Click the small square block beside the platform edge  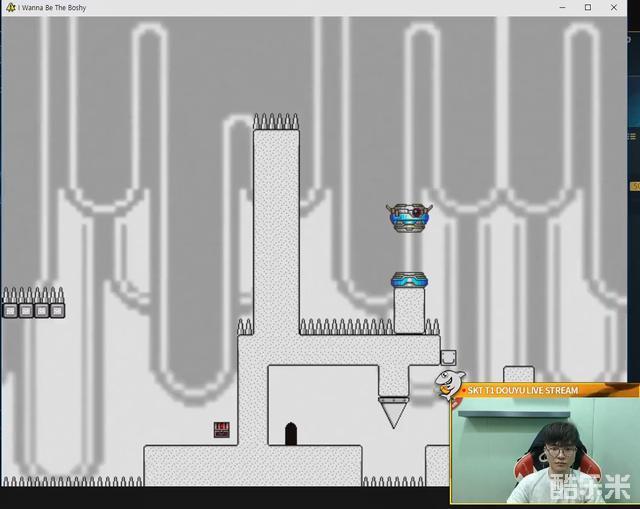(448, 358)
